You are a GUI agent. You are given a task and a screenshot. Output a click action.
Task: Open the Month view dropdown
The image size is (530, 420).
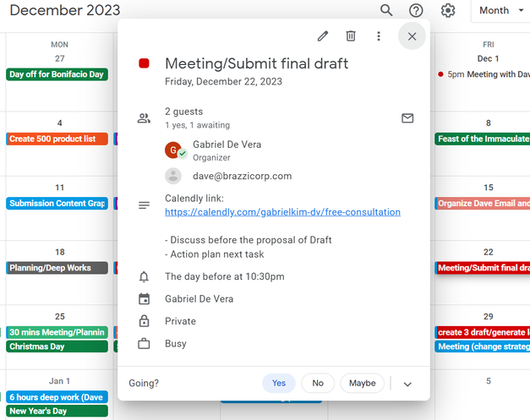[501, 10]
